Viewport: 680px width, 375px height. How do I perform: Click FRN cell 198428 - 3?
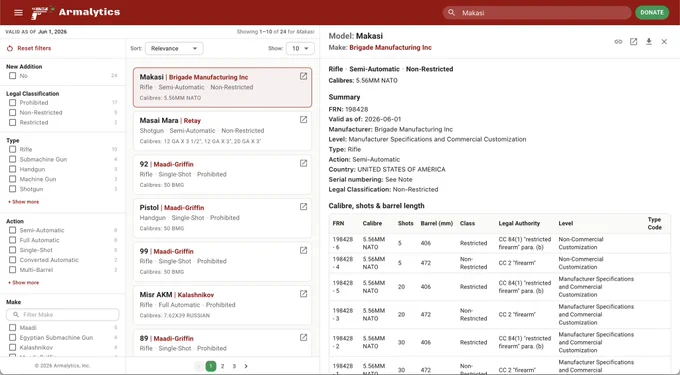coord(343,315)
